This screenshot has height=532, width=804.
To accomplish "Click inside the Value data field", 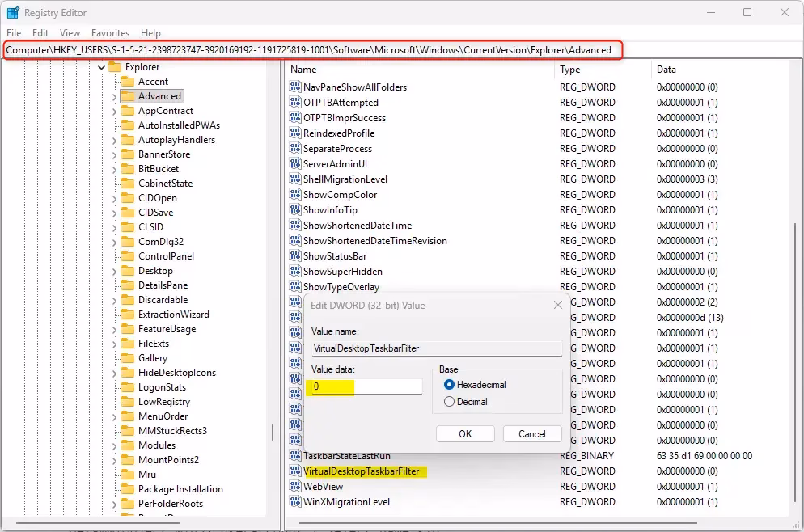I will tap(364, 386).
